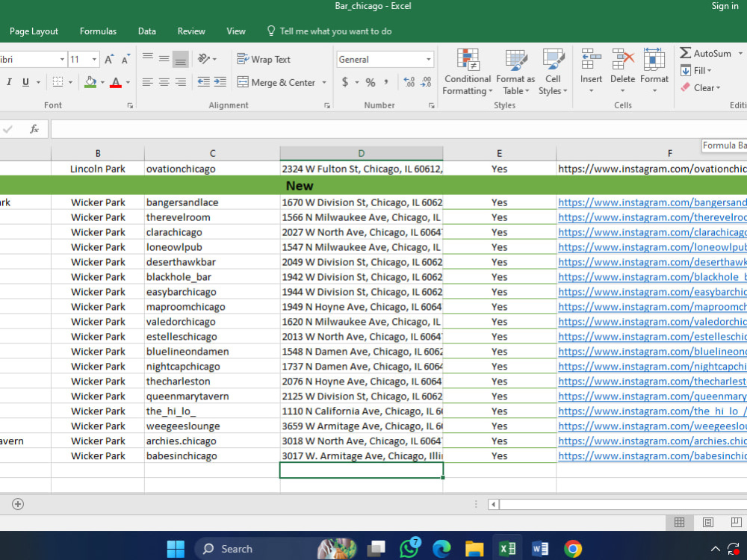Screen dimensions: 747x560
Task: Open the Review tab
Action: click(x=191, y=31)
